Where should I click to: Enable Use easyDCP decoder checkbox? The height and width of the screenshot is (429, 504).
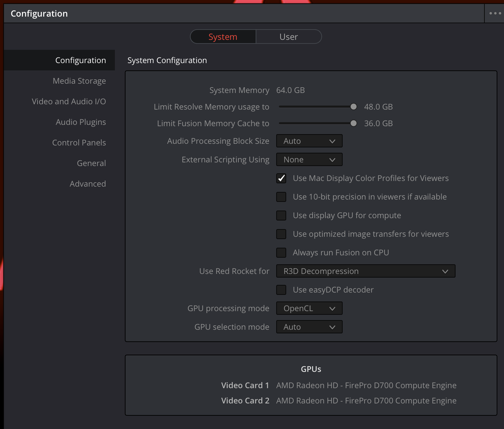pos(281,290)
